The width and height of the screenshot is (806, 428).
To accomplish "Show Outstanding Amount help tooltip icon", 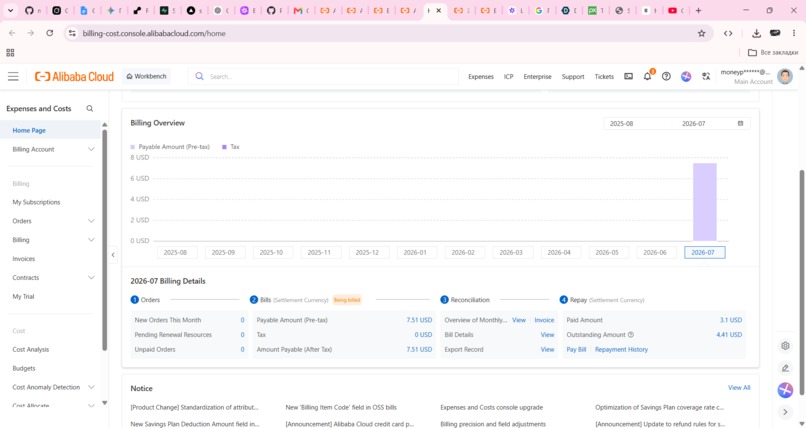I will pyautogui.click(x=631, y=334).
